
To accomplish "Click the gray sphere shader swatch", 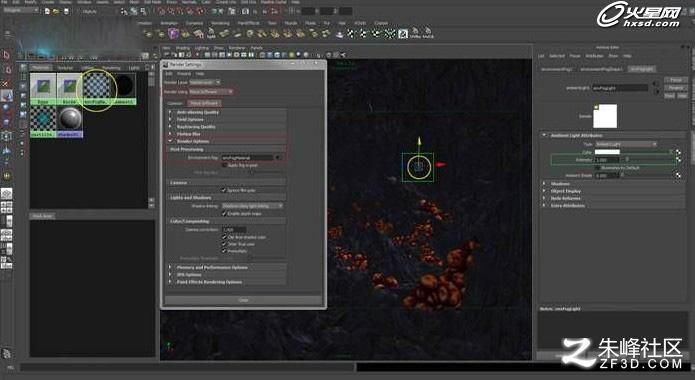I will (70, 119).
